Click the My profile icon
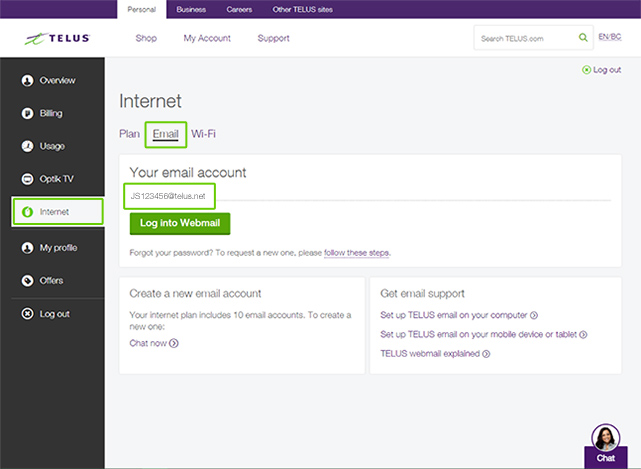 [27, 248]
